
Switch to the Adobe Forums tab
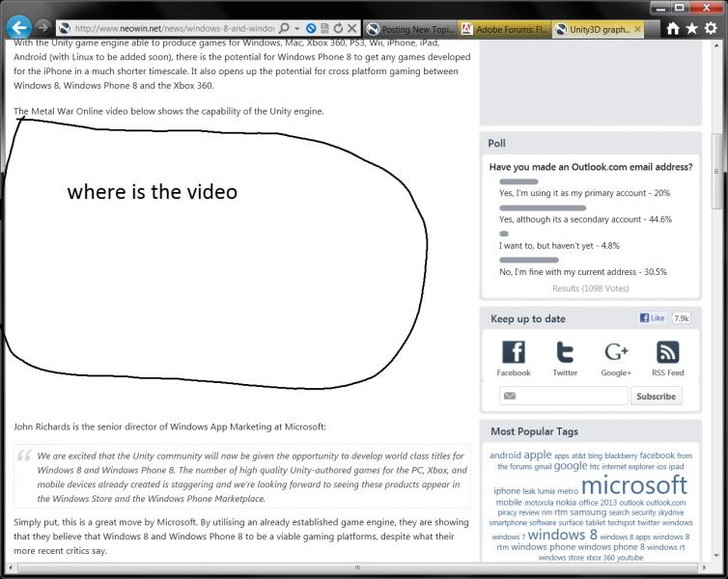[x=504, y=29]
